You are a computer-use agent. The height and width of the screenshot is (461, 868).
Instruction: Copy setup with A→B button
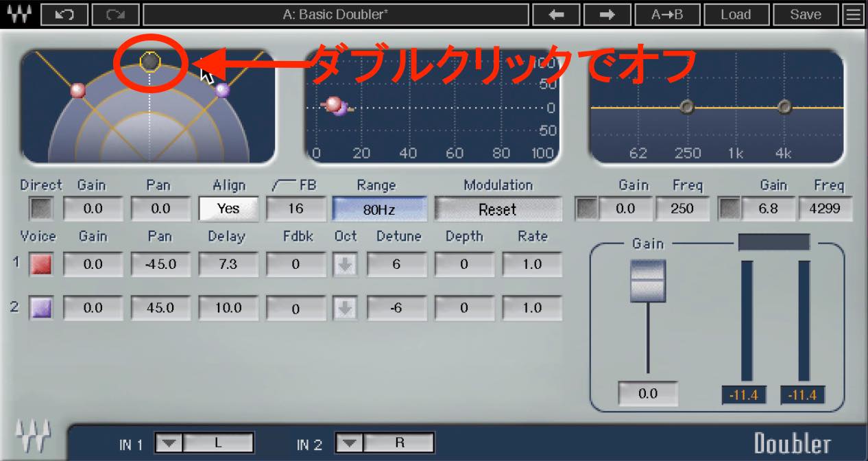[668, 14]
